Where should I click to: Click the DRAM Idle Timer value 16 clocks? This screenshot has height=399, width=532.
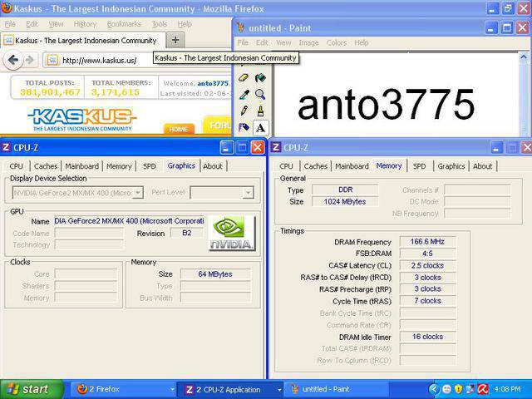(x=427, y=337)
